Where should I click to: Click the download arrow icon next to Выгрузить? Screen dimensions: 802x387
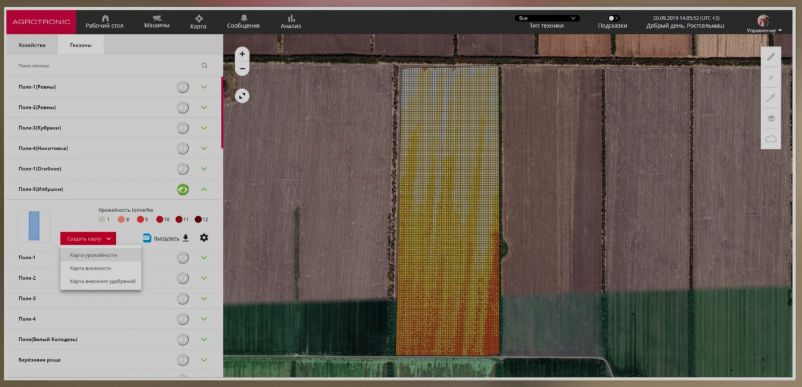186,238
